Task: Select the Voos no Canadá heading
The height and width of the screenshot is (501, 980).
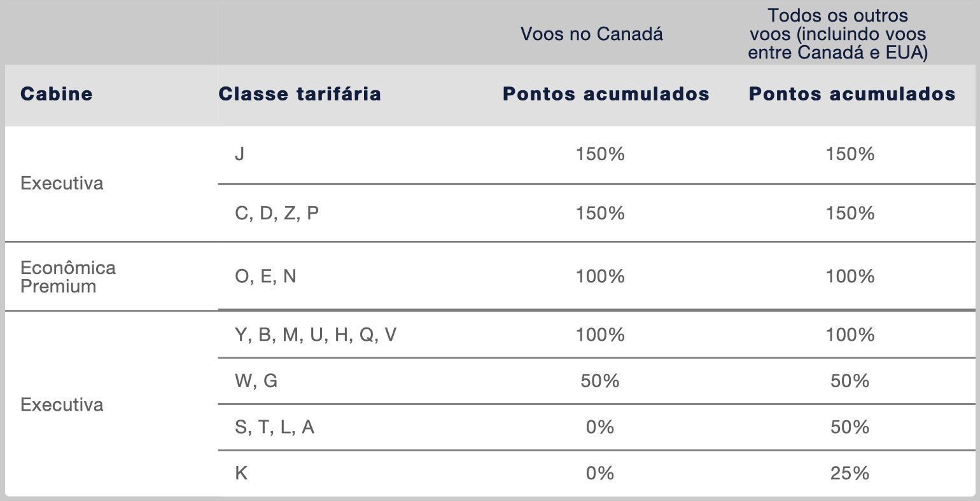Action: click(x=592, y=34)
